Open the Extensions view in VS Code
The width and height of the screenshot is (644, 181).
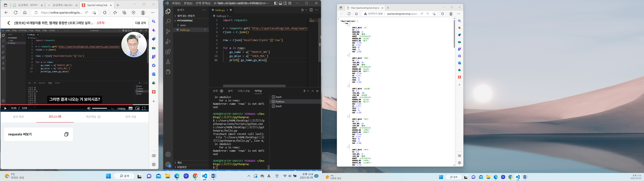point(168,52)
